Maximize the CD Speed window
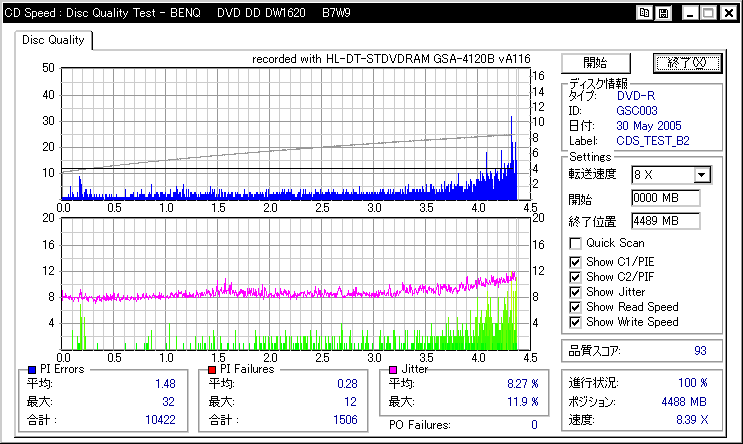 (709, 13)
